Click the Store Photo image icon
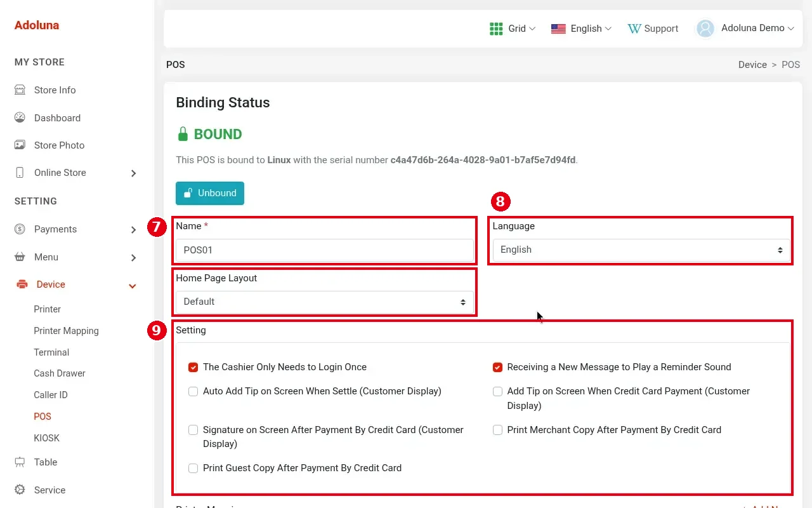812x508 pixels. pyautogui.click(x=20, y=145)
